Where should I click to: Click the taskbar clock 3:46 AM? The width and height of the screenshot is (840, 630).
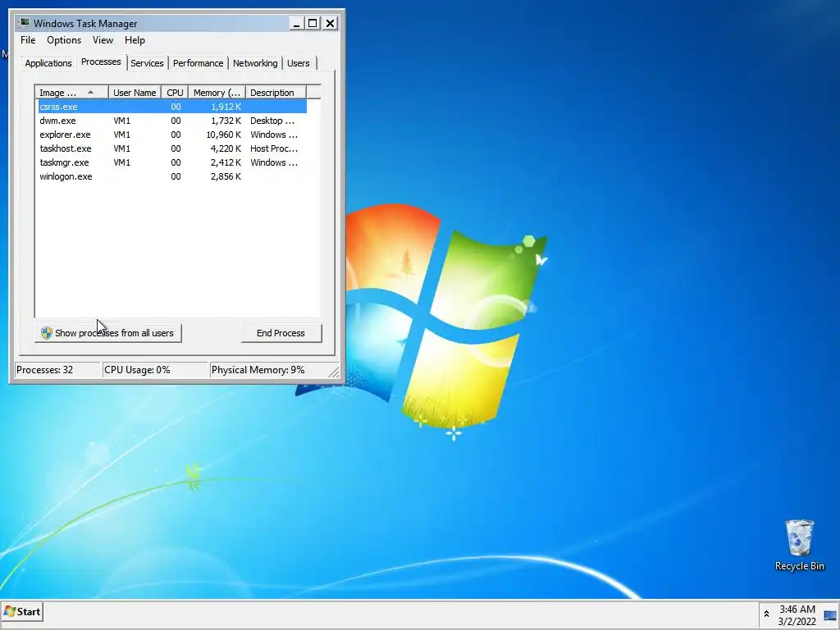tap(797, 609)
